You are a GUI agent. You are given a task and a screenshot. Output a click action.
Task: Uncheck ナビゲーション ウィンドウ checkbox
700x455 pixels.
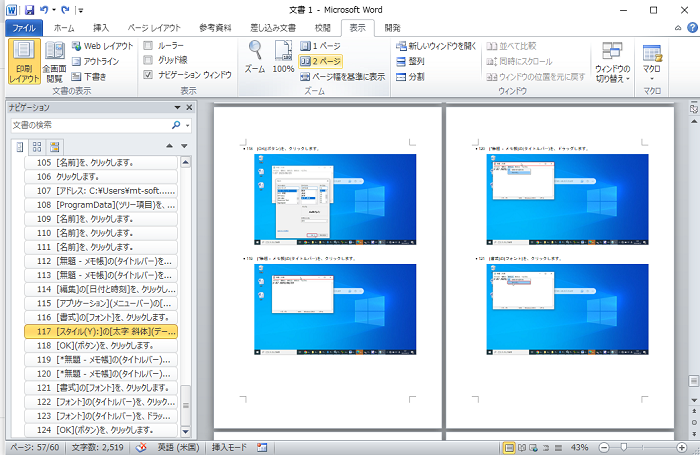(x=148, y=75)
